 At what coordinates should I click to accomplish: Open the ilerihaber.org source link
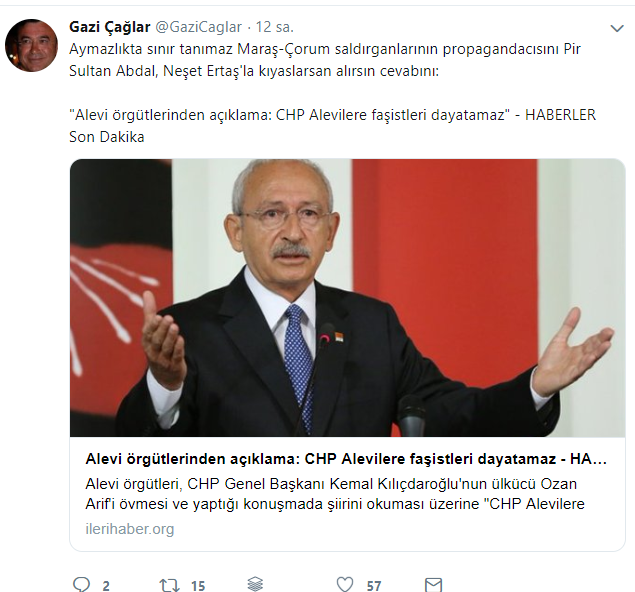(130, 529)
